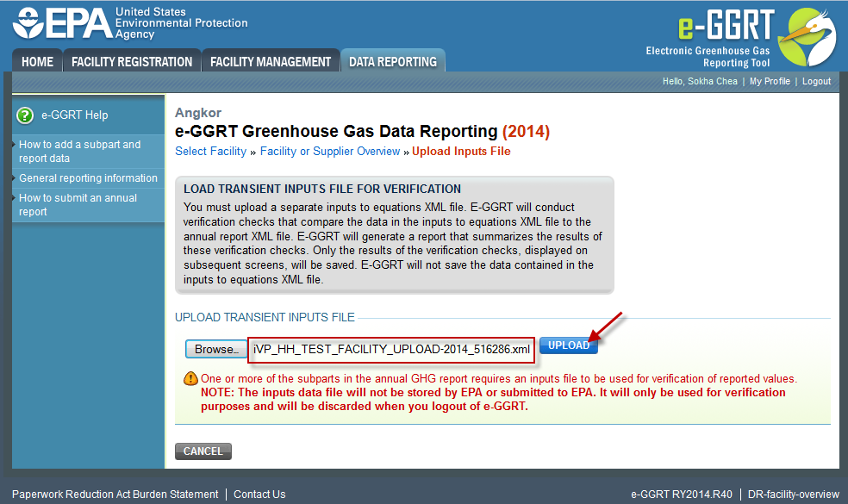Click the 'e-GGRT Greenhouse Gas Data Reporting (2014)' title
This screenshot has width=848, height=504.
[x=362, y=132]
